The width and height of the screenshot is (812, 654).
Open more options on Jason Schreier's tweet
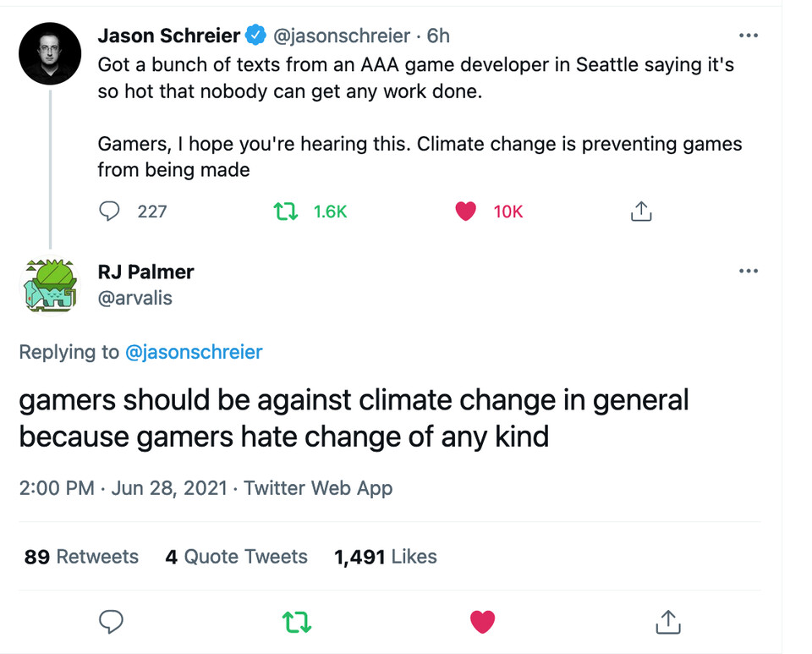[x=749, y=36]
